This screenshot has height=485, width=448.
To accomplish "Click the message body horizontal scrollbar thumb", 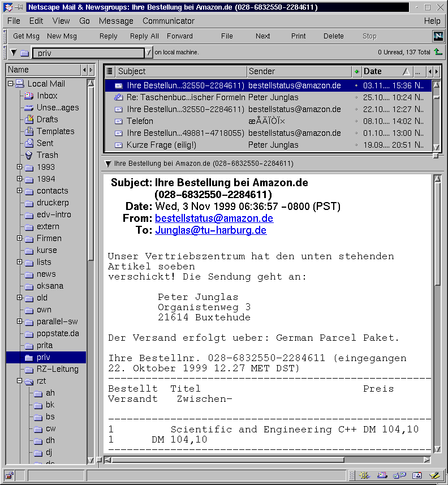I will click(x=228, y=460).
